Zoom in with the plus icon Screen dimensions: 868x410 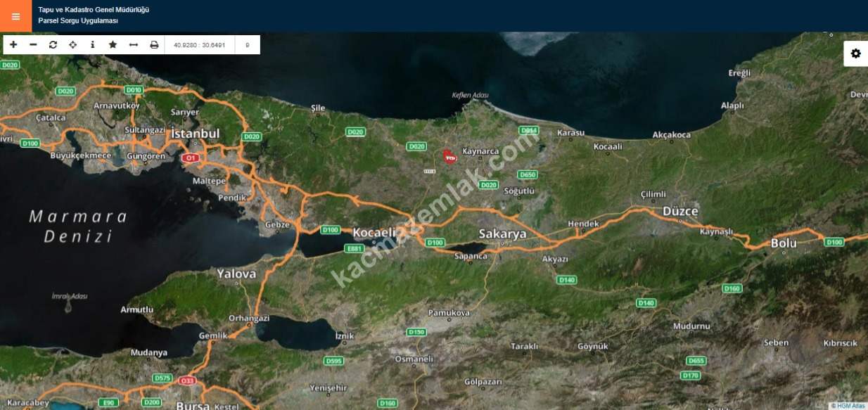pyautogui.click(x=13, y=44)
